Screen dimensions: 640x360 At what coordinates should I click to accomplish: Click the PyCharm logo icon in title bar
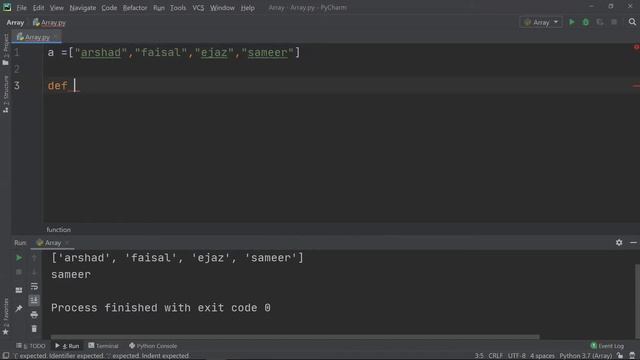tap(7, 7)
